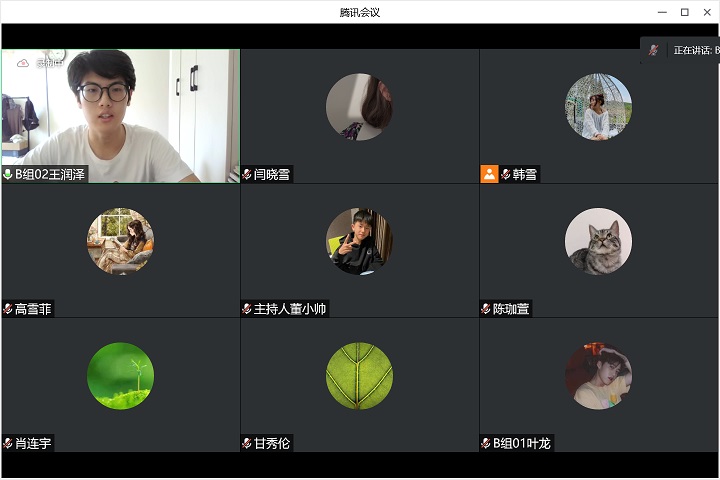Click the muted mic icon beside 甘秀伦
Viewport: 720px width, 480px height.
pos(247,443)
